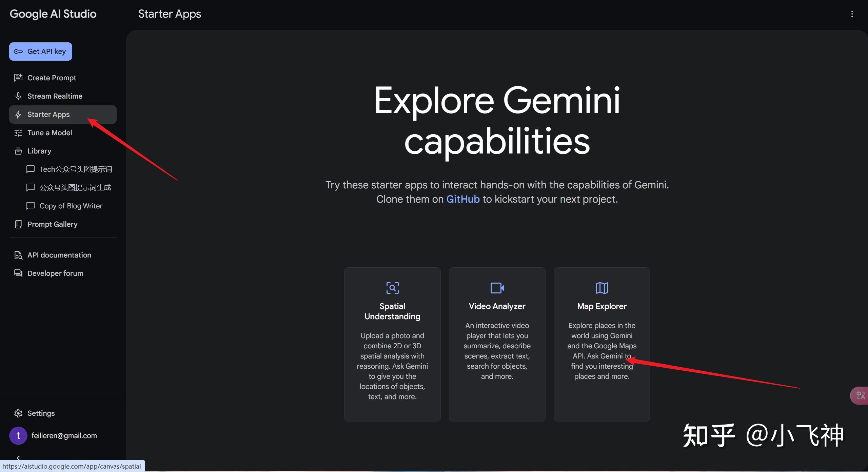Select the Copy of Blog Writer prompt
This screenshot has width=868, height=472.
[71, 206]
